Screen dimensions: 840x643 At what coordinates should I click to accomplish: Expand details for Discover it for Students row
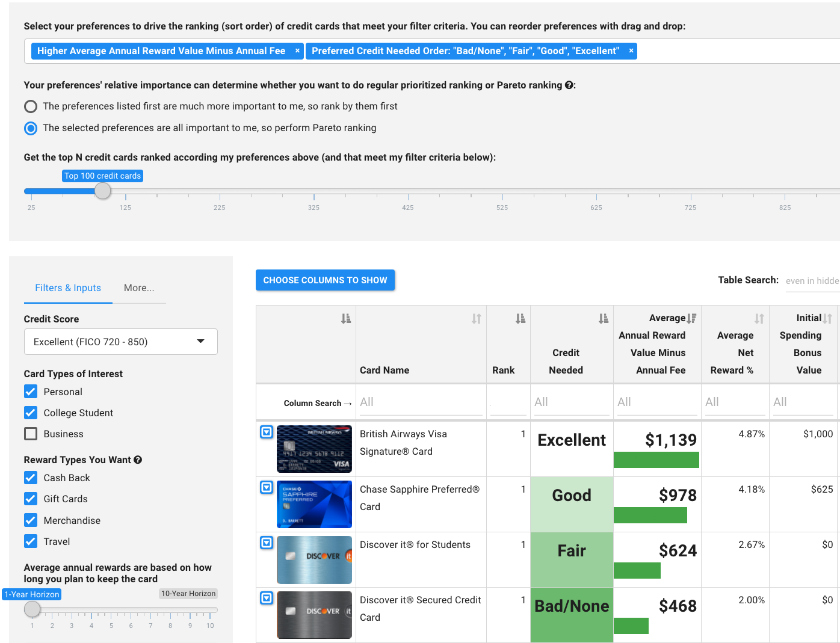(267, 543)
